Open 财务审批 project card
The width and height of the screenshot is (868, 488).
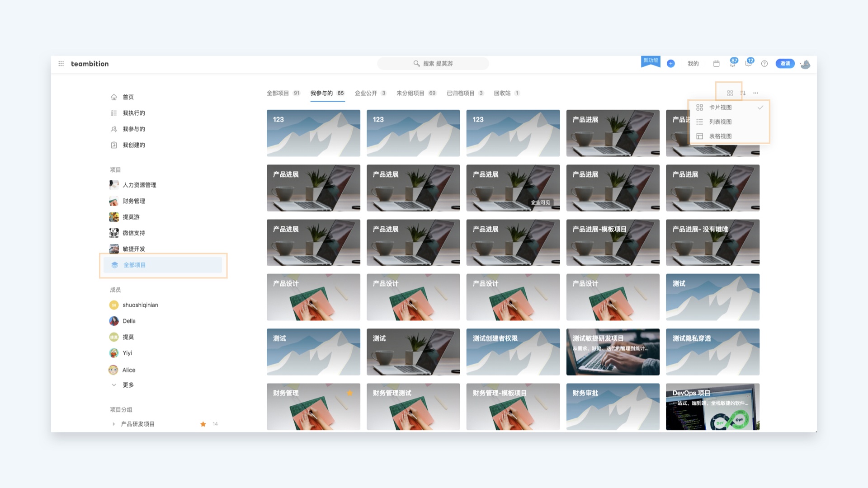click(x=613, y=407)
